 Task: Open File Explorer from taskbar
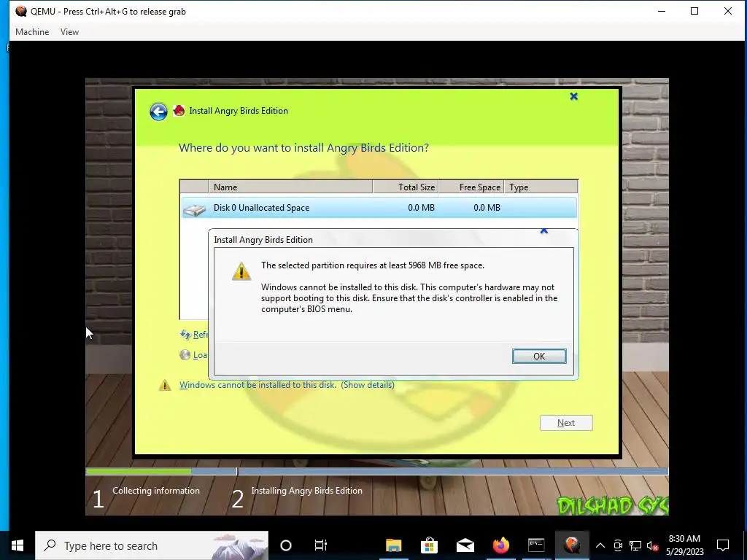point(393,545)
